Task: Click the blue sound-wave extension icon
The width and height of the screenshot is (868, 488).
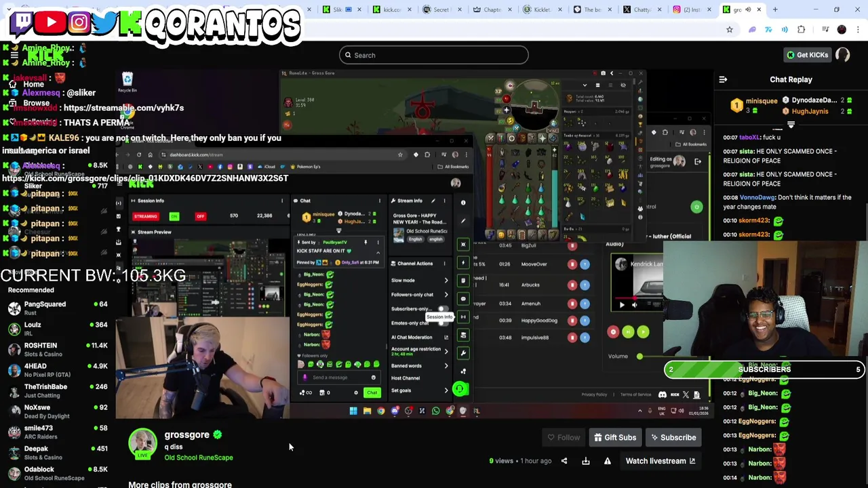Action: click(785, 29)
